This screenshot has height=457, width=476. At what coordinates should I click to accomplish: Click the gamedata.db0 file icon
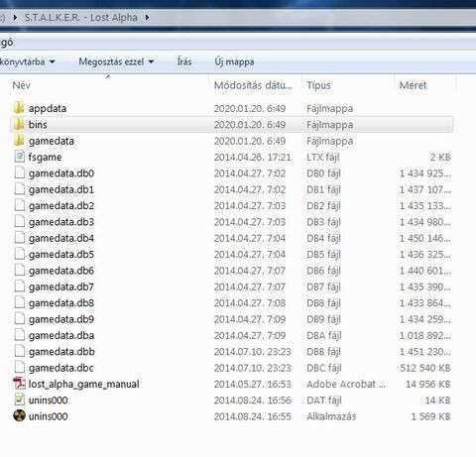[x=20, y=172]
